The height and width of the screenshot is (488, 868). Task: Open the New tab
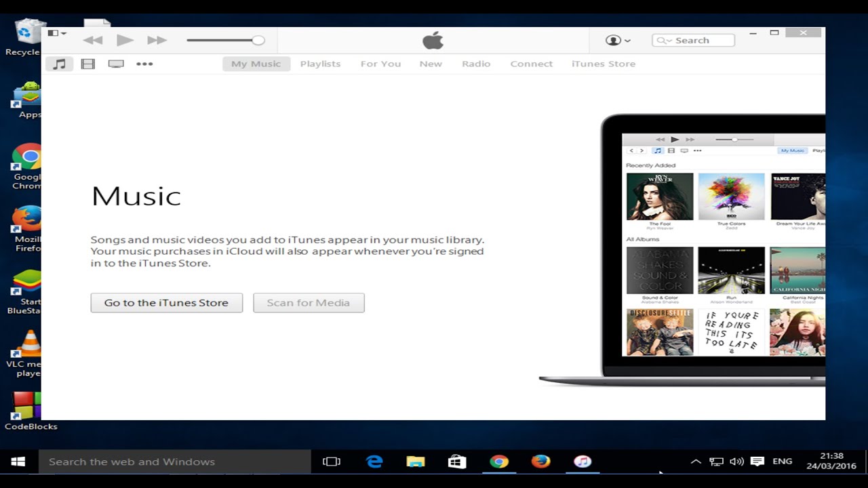click(x=431, y=64)
